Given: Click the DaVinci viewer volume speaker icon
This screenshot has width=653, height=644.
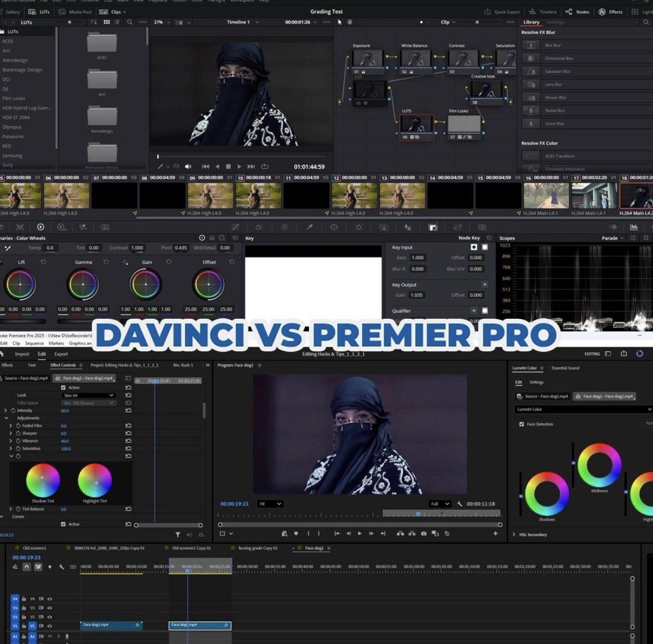Looking at the screenshot, I should [x=188, y=166].
